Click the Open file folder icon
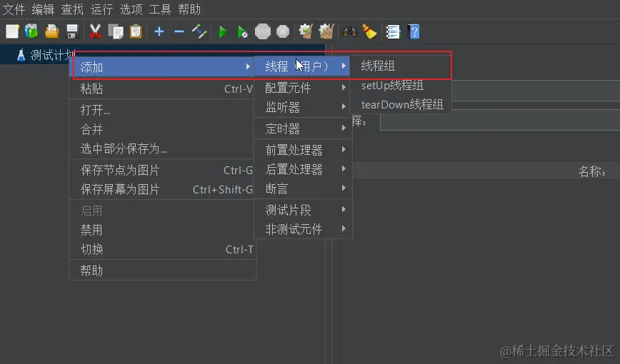This screenshot has width=620, height=364. [x=52, y=31]
